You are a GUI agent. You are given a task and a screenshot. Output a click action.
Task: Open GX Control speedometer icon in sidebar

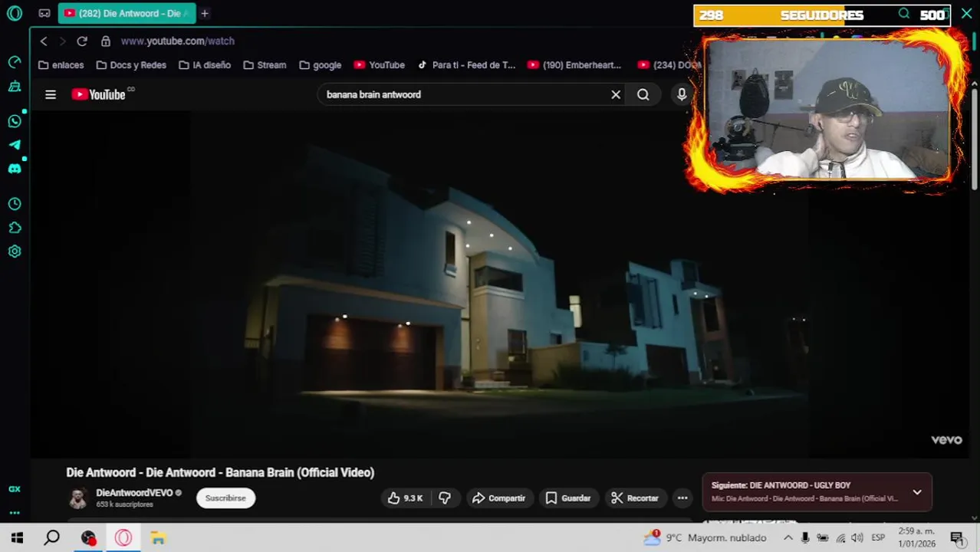(x=15, y=61)
